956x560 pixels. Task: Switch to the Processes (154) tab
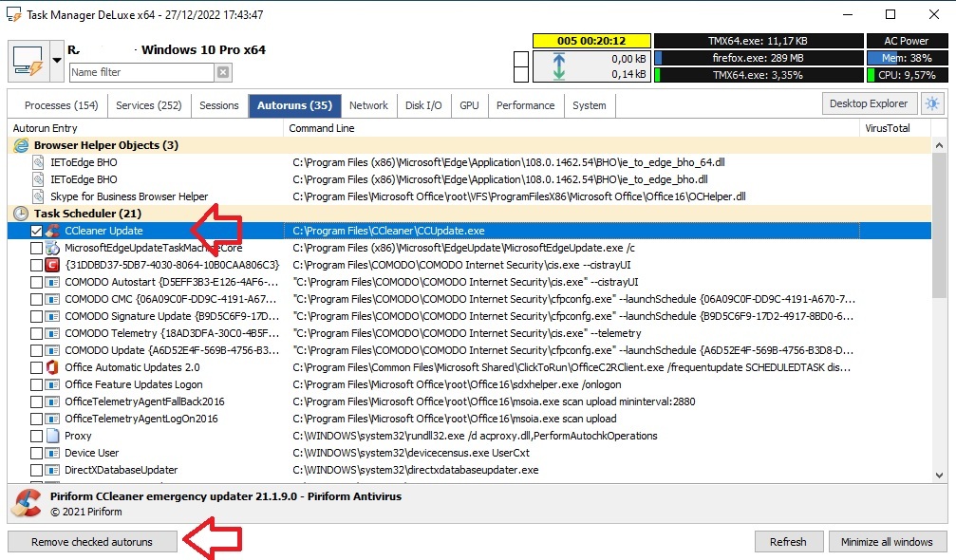pos(61,105)
